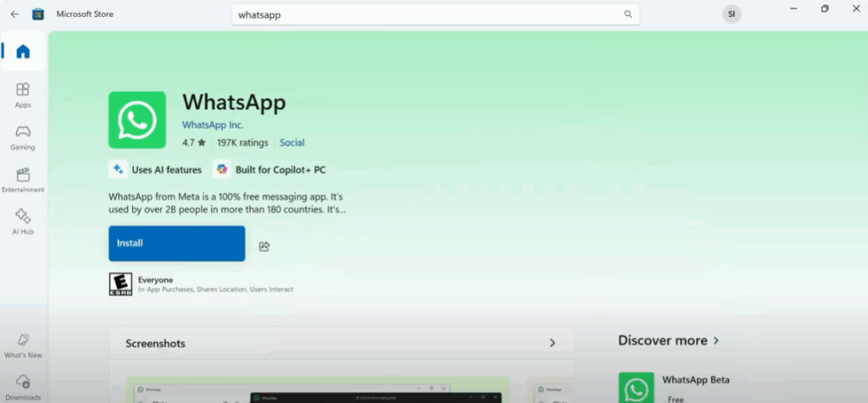Viewport: 868px width, 403px height.
Task: Minimize the Microsoft Store window
Action: (793, 8)
